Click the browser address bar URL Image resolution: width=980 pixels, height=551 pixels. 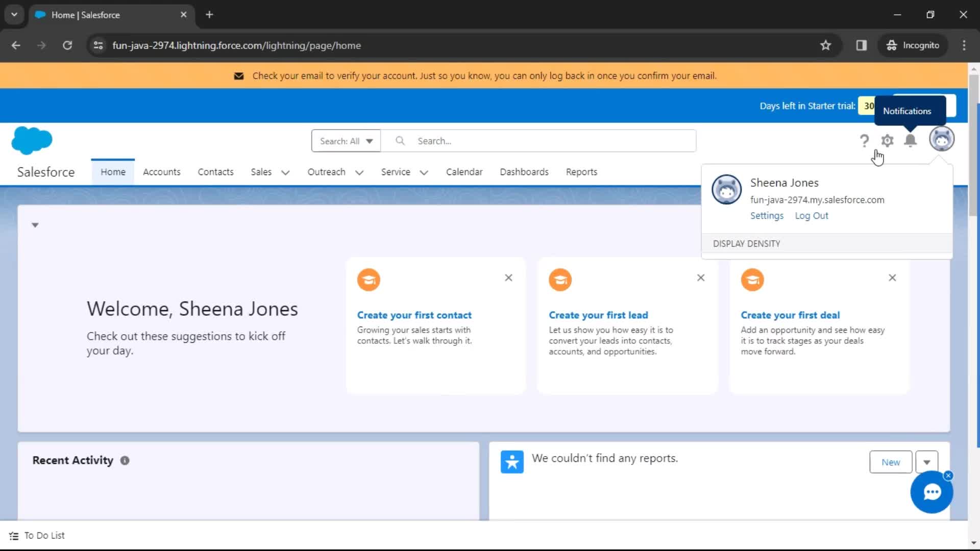pyautogui.click(x=237, y=45)
